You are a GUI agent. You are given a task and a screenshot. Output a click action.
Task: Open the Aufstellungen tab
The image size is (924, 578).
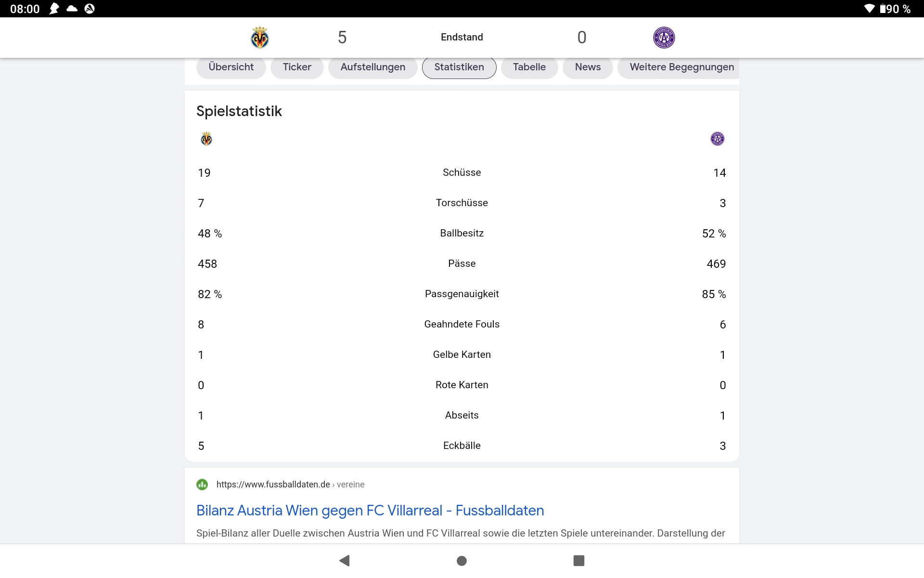(x=373, y=67)
